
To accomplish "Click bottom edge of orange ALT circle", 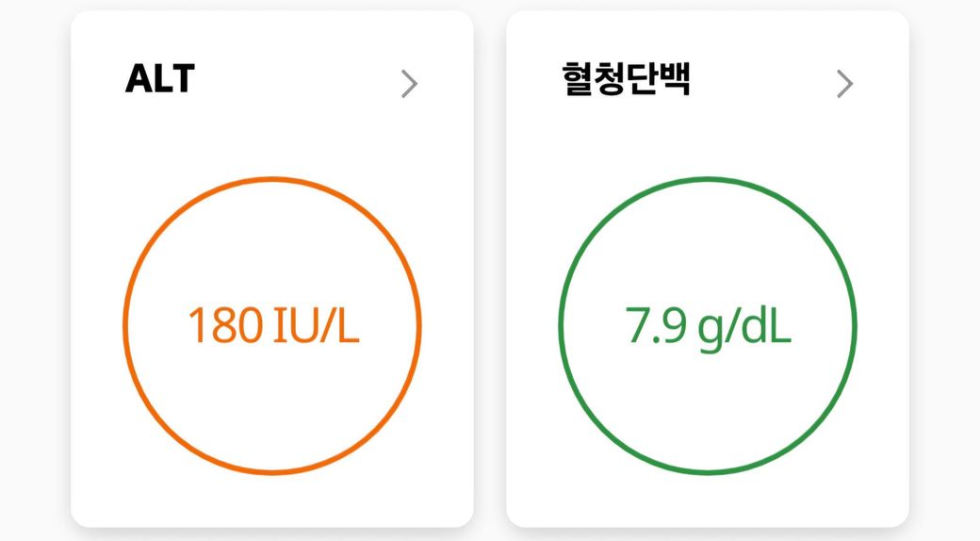I will pyautogui.click(x=273, y=471).
